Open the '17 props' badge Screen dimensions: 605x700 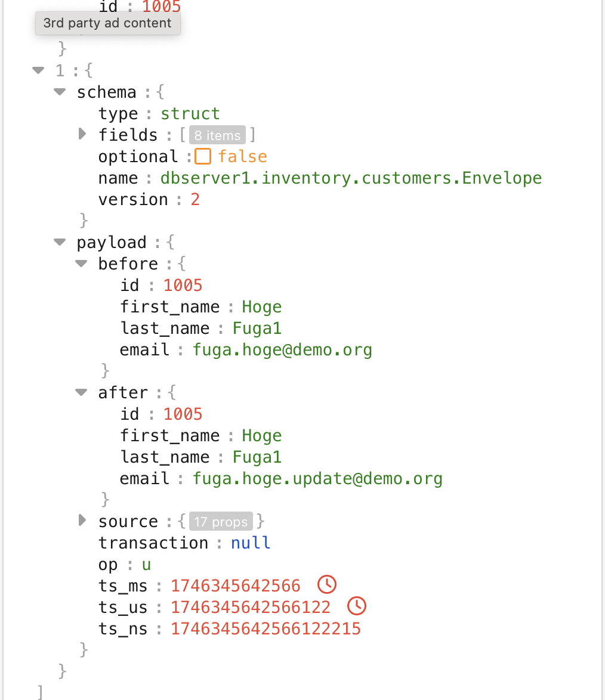[221, 521]
